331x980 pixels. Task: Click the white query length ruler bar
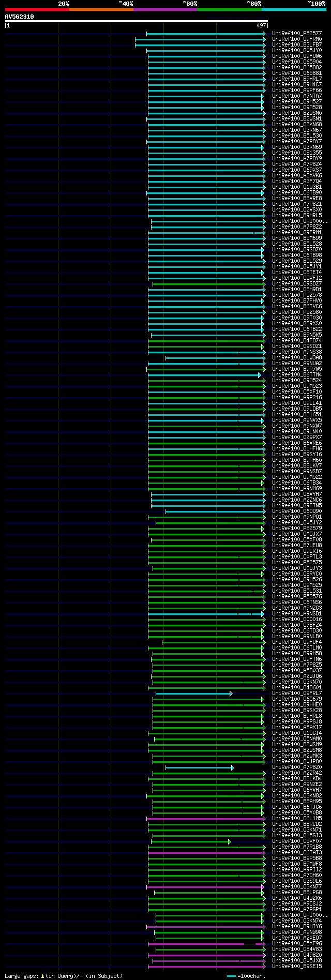[x=137, y=21]
